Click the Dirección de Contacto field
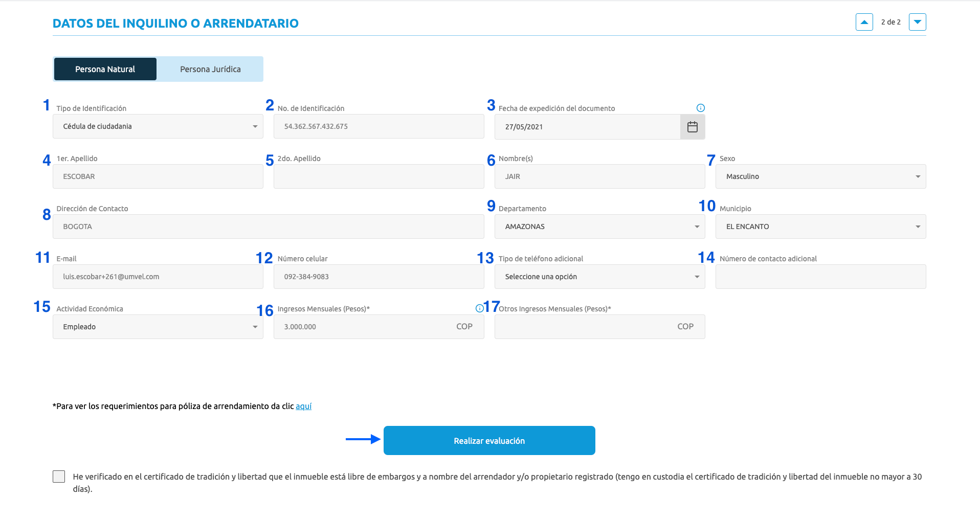 pyautogui.click(x=269, y=226)
